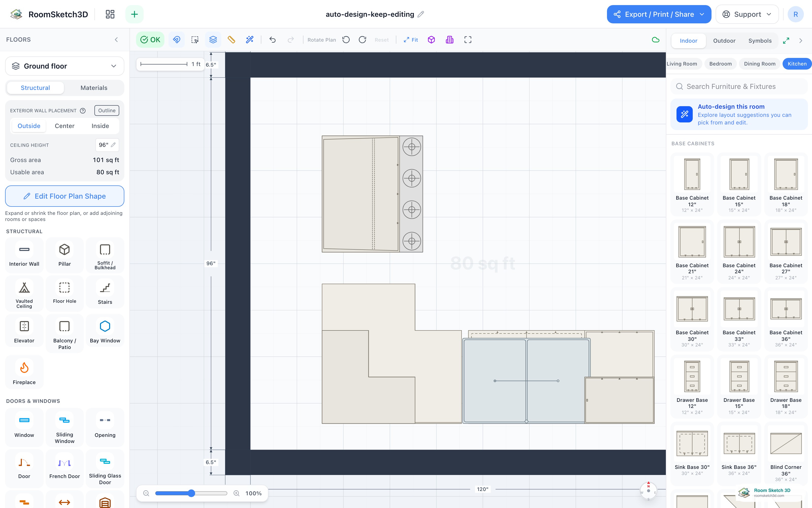Choose the Vaulted Ceiling element
The height and width of the screenshot is (508, 812).
(24, 294)
